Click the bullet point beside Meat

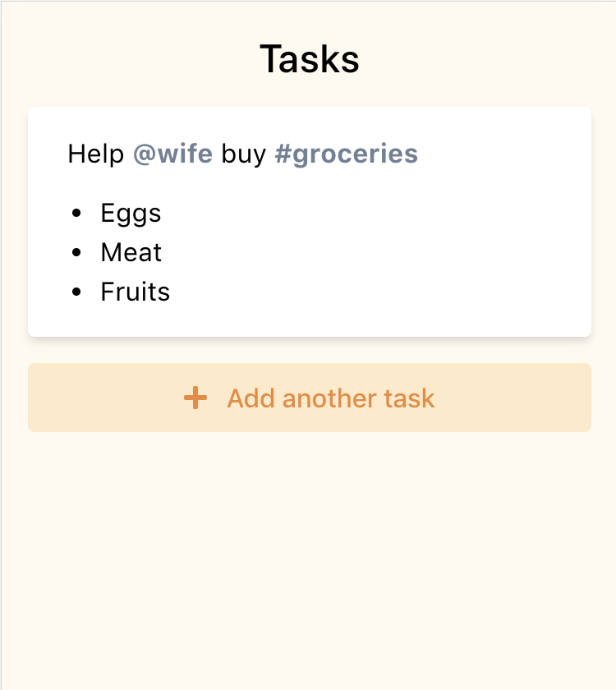click(77, 252)
